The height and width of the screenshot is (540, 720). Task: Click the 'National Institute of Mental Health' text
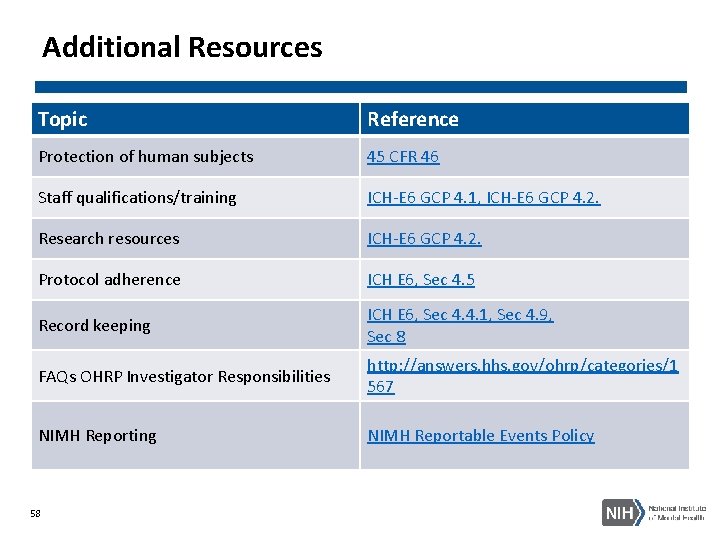click(677, 513)
